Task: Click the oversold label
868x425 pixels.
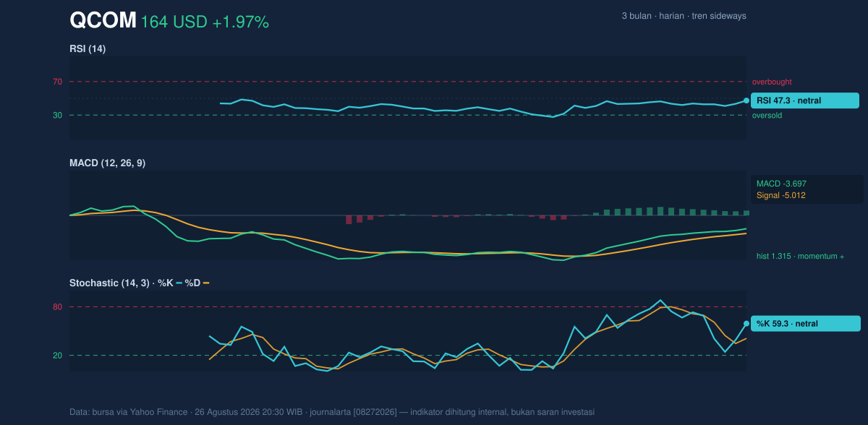Action: tap(767, 116)
